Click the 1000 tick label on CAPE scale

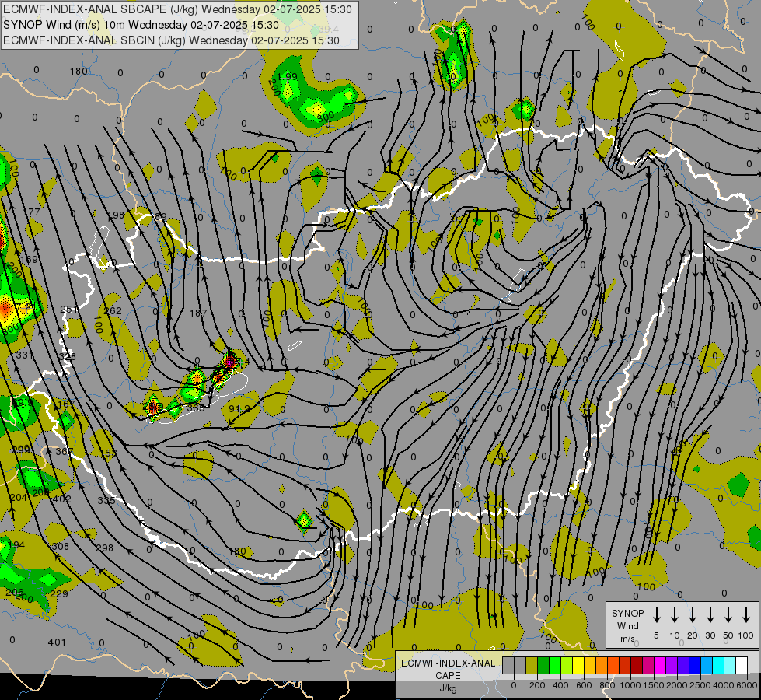630,685
